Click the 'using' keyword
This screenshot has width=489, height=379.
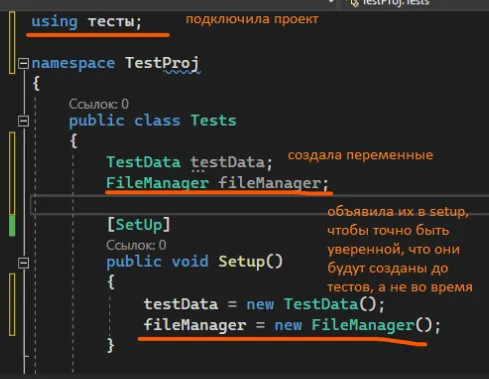coord(55,22)
